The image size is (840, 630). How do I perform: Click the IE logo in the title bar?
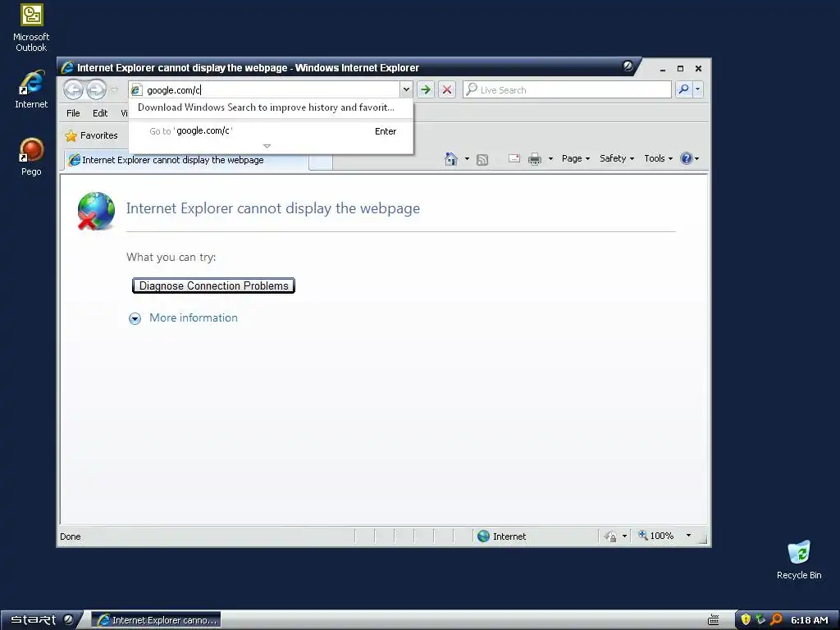[67, 67]
